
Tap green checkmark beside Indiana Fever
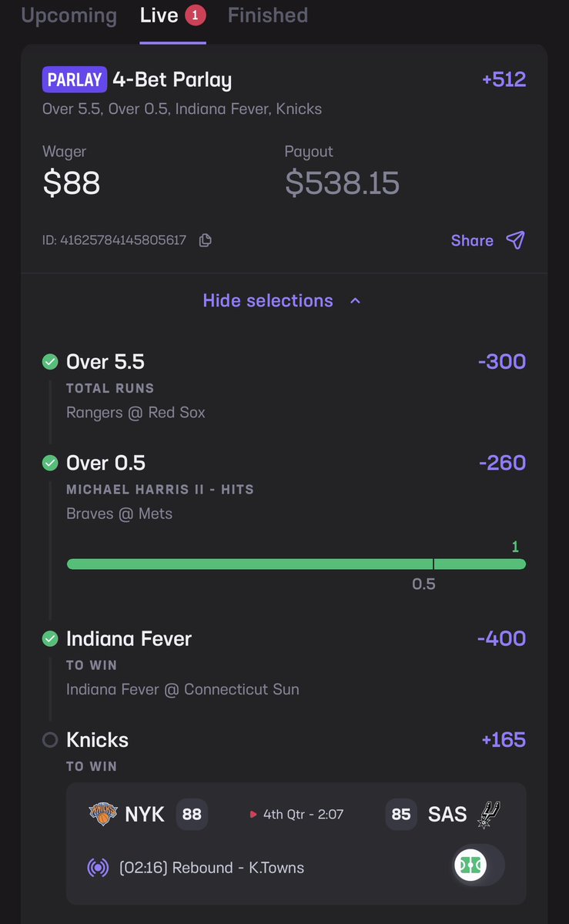[50, 638]
